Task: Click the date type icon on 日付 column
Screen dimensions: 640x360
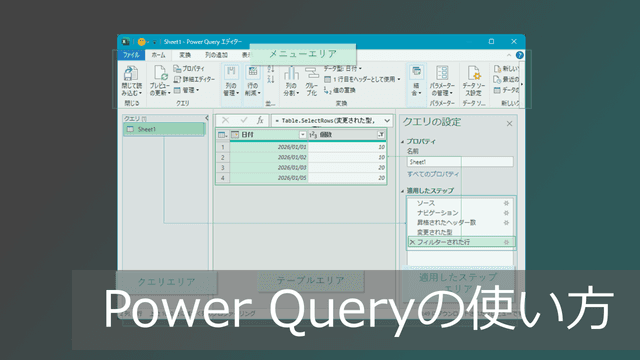Action: (235, 135)
